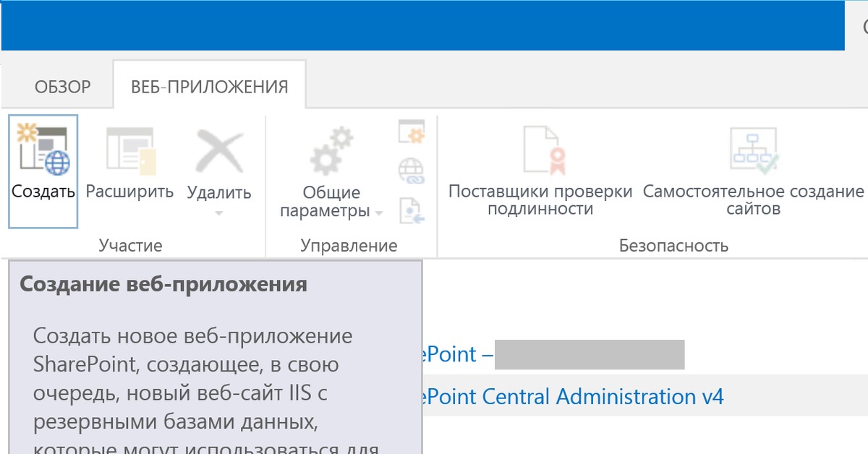Click the Расширить web application icon
This screenshot has height=454, width=868.
131,151
